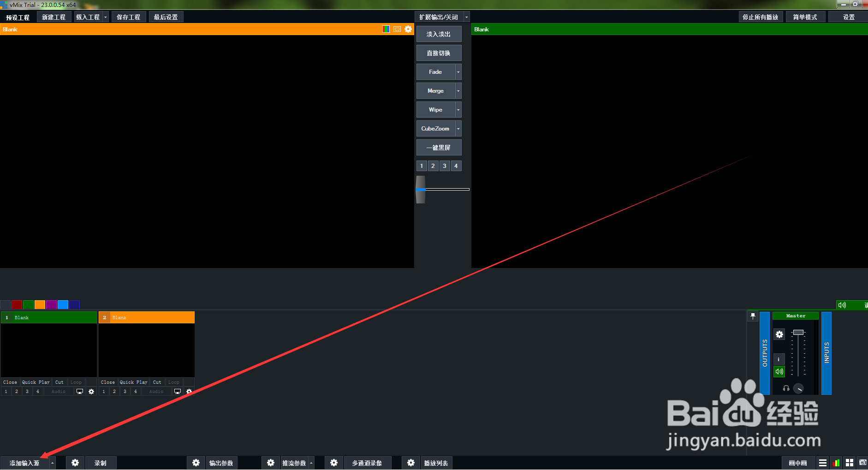This screenshot has width=868, height=470.
Task: Click Cut on input 2
Action: pos(157,382)
